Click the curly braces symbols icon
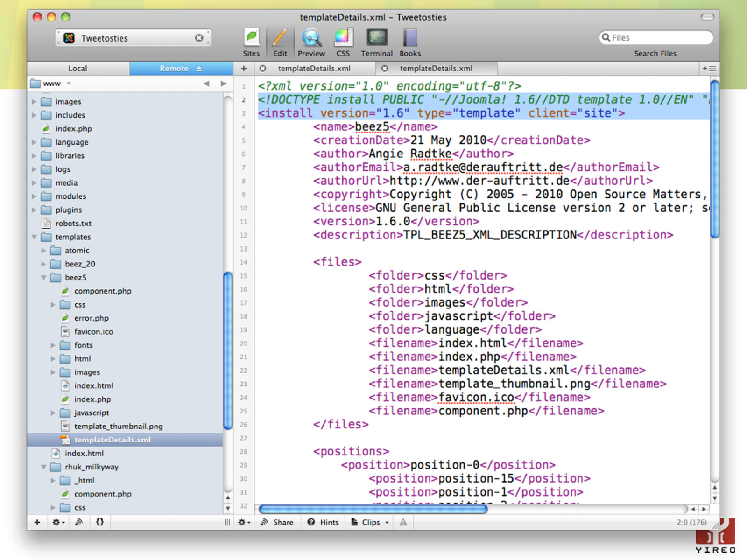Image resolution: width=747 pixels, height=560 pixels. (x=100, y=522)
